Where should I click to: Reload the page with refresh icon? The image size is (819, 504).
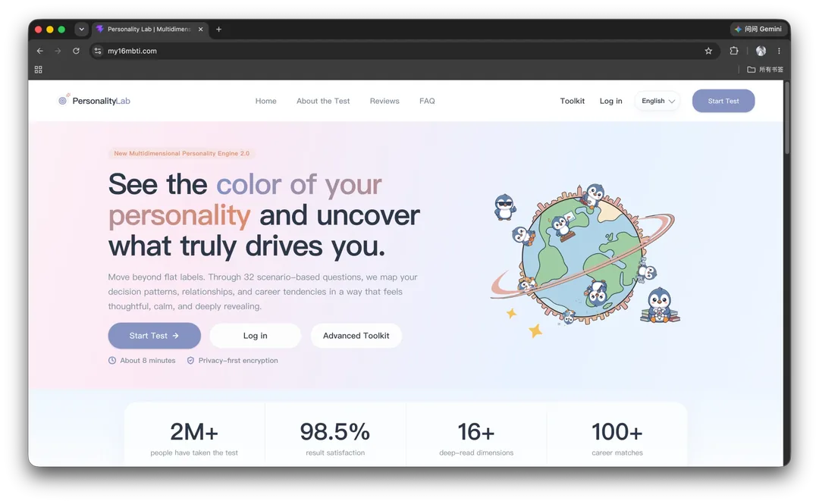click(77, 51)
